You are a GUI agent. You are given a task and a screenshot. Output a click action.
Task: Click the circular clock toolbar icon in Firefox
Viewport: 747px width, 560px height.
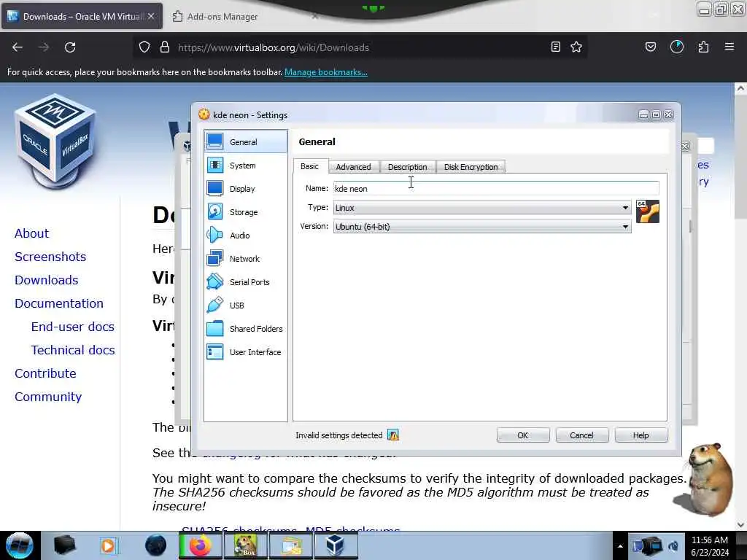(677, 47)
